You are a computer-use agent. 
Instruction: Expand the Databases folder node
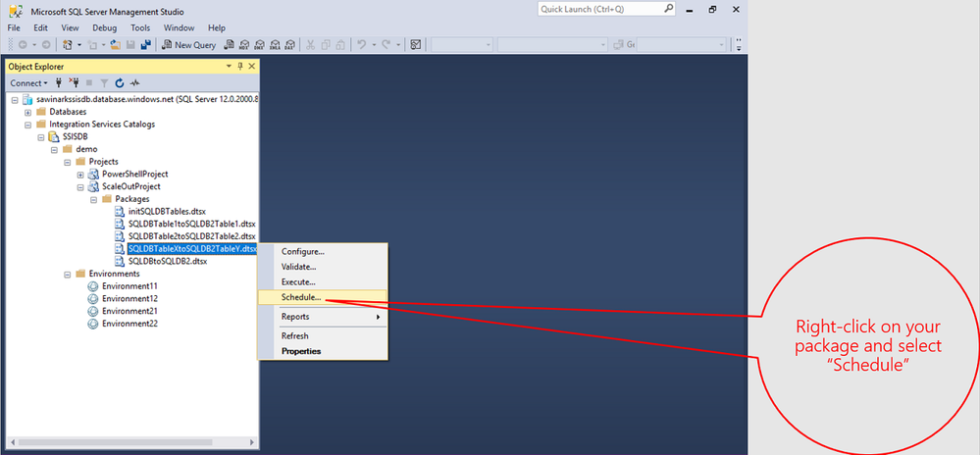[28, 112]
